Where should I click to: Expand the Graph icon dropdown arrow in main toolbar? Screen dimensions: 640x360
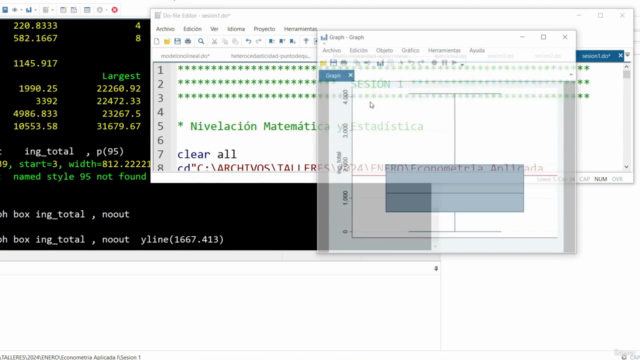35,10
